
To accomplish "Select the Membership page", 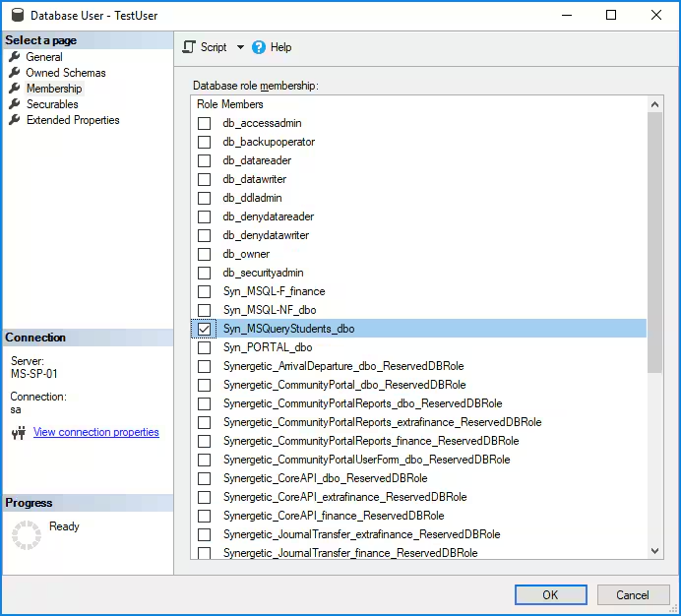I will point(54,89).
